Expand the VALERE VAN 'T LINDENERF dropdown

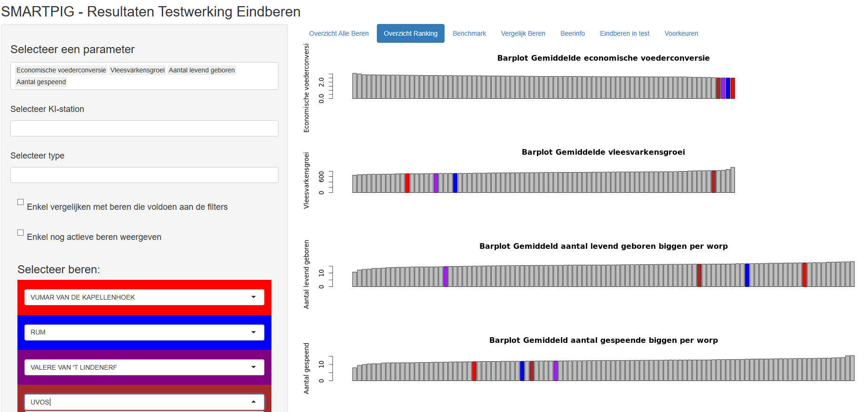pos(254,367)
